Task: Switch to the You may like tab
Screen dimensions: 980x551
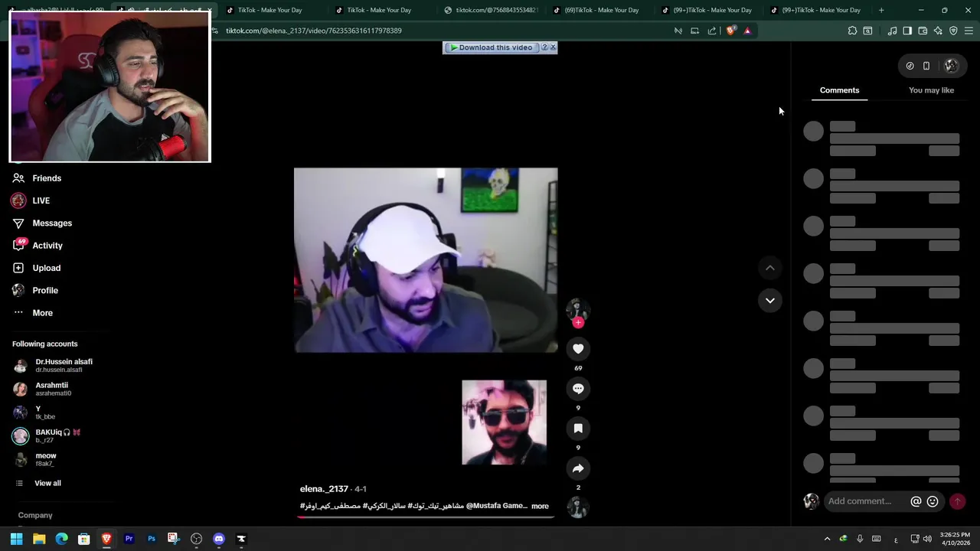Action: [x=931, y=90]
